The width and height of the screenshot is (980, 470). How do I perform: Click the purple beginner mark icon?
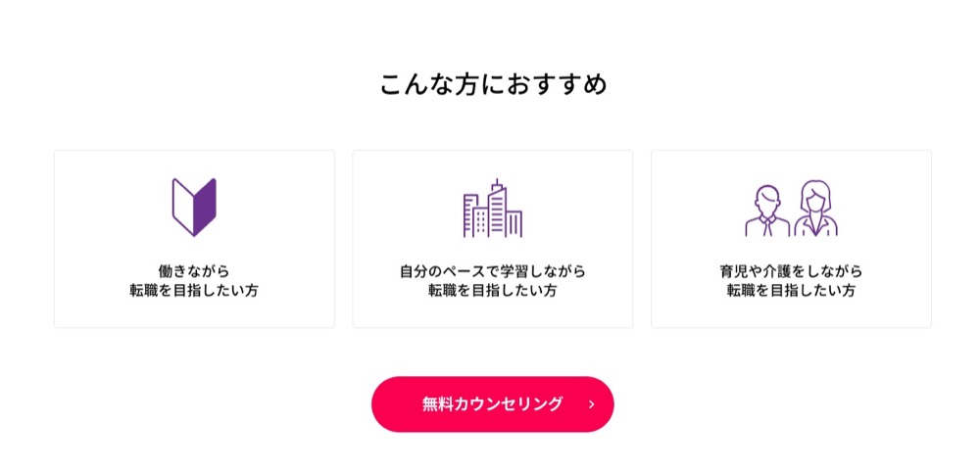[194, 208]
